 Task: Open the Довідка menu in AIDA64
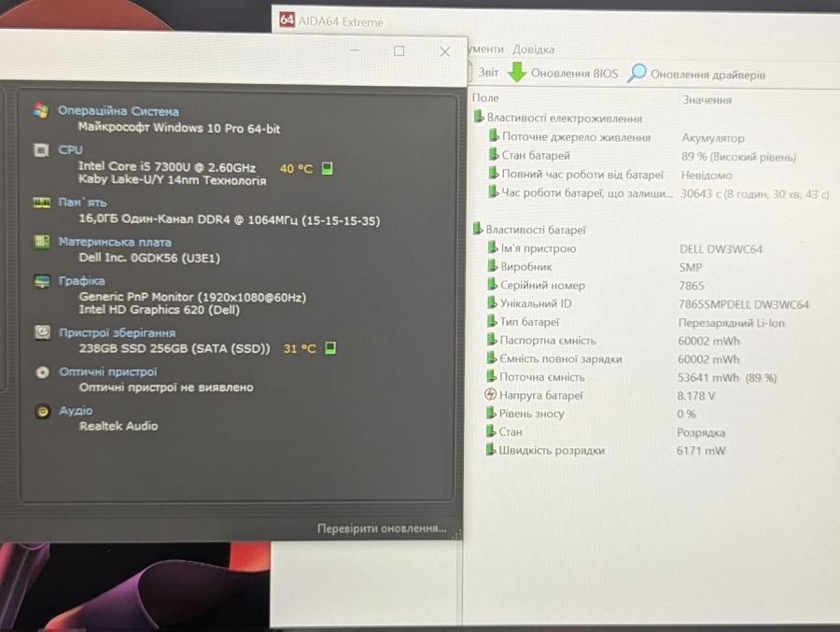533,49
